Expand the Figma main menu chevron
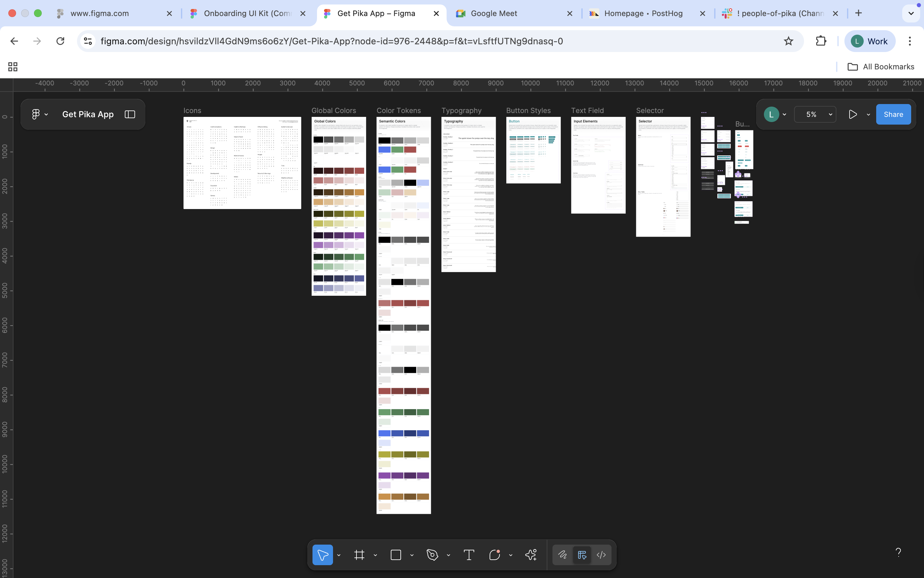The width and height of the screenshot is (924, 578). tap(46, 115)
